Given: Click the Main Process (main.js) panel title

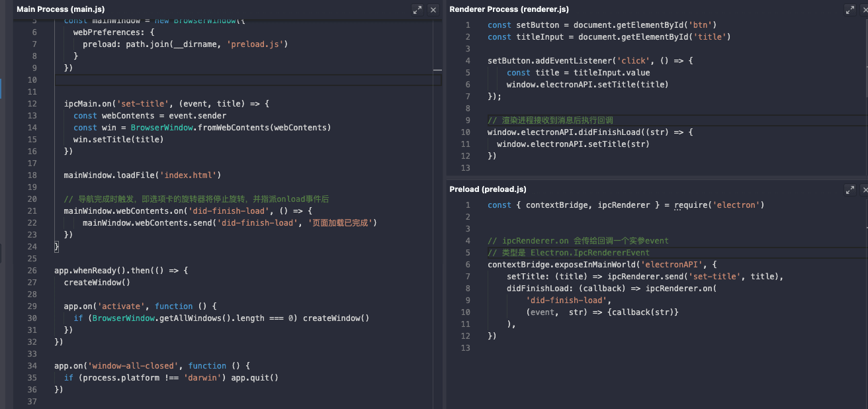Looking at the screenshot, I should click(58, 9).
